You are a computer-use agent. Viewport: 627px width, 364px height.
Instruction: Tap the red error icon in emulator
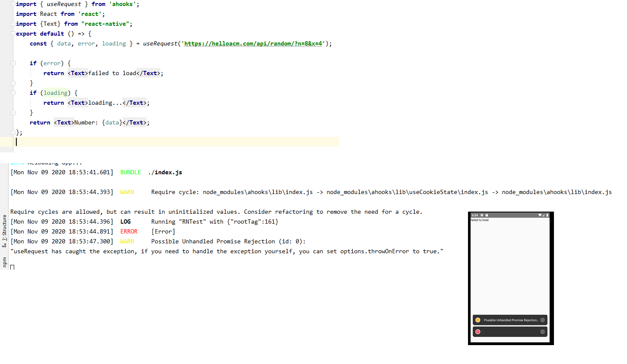pyautogui.click(x=478, y=332)
